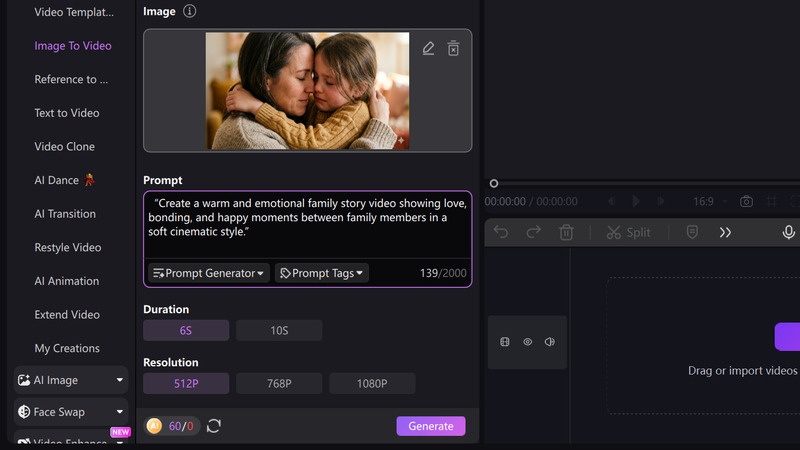Click the track film strip icon
Viewport: 800px width, 450px height.
coord(505,342)
